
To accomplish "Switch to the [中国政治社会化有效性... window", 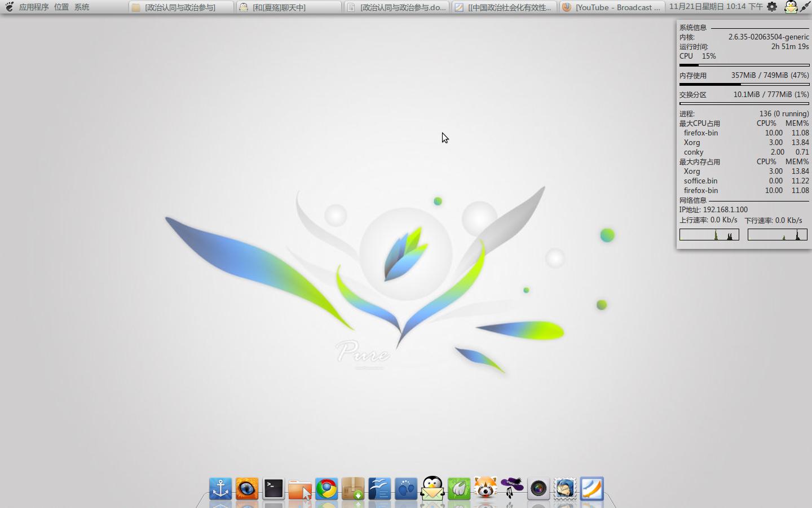I will 504,7.
